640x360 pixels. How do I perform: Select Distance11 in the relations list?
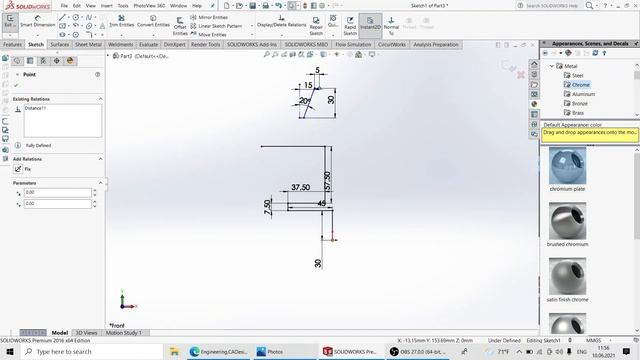click(36, 108)
